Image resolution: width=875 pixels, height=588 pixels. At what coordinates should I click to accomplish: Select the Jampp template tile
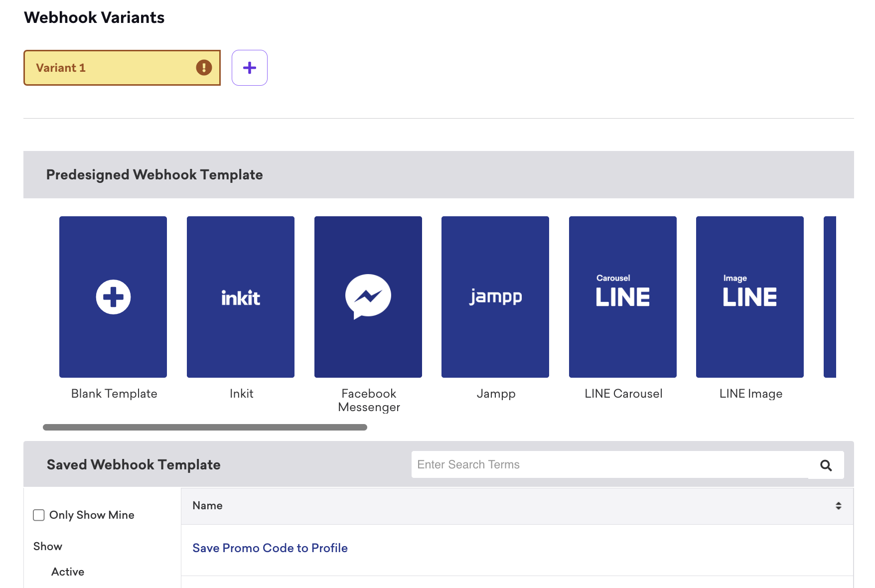click(495, 297)
